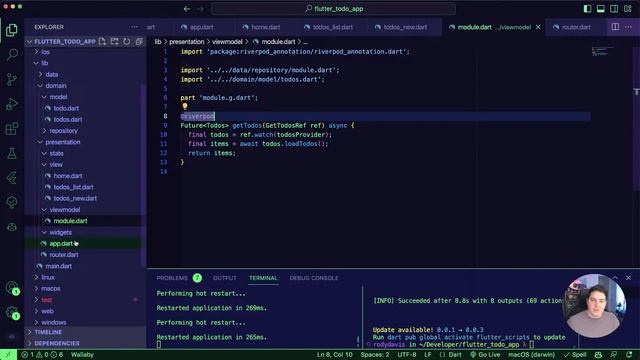Screen dimensions: 640x360
Task: Click viewmodel in the breadcrumb path
Action: [x=227, y=42]
